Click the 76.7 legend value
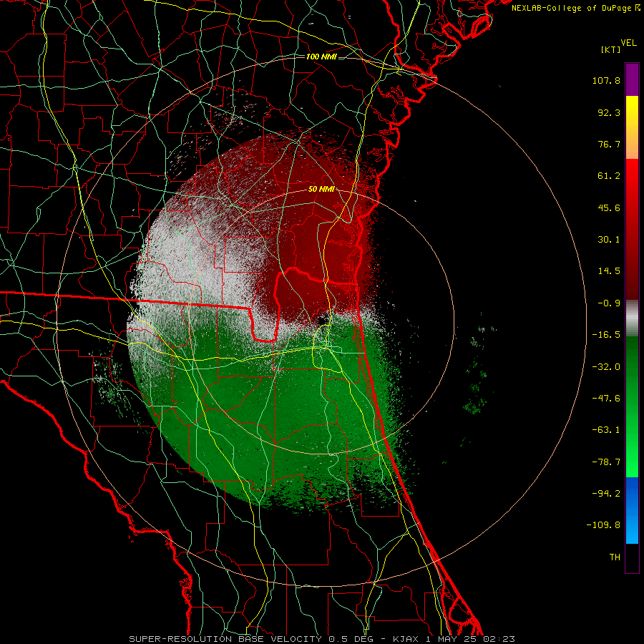Viewport: 644px width, 644px height. [609, 144]
